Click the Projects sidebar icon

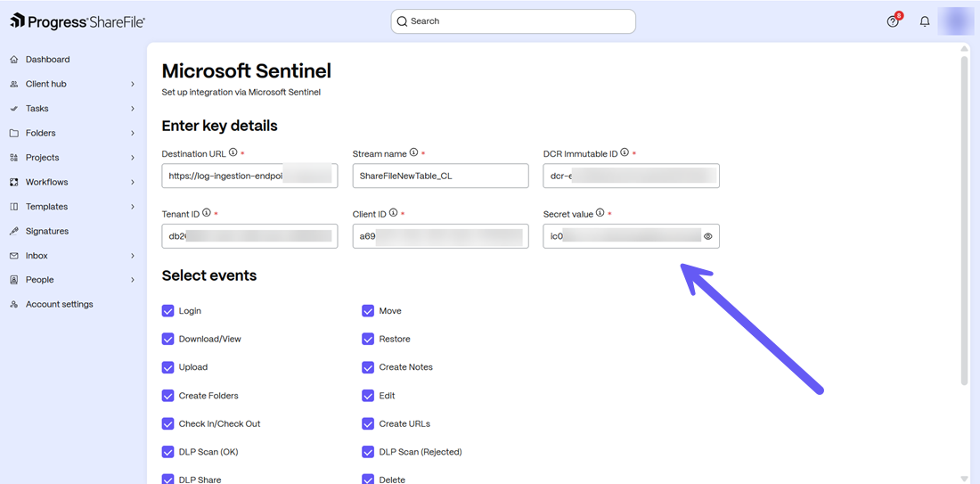(13, 158)
